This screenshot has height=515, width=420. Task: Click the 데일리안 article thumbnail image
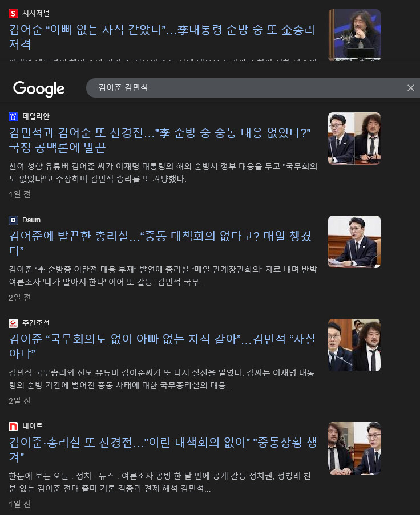point(354,139)
